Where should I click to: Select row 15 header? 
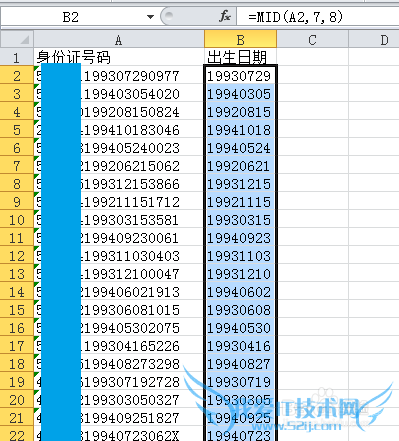click(17, 309)
